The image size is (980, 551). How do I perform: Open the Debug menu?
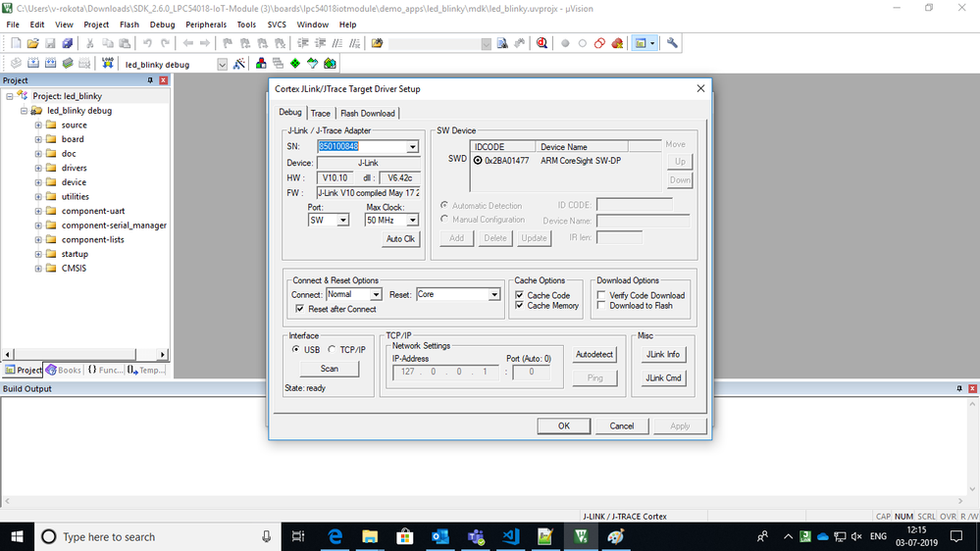coord(163,25)
